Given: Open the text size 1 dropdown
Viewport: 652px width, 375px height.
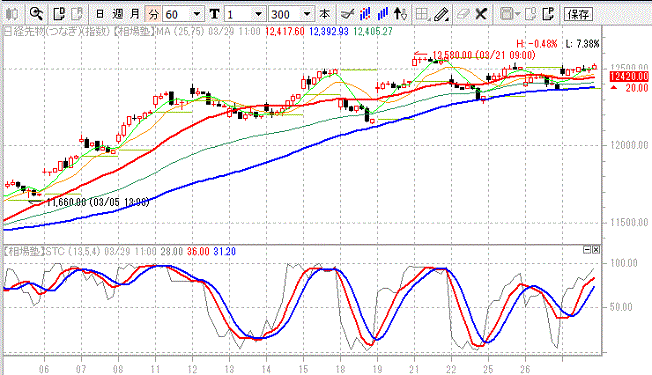Looking at the screenshot, I should click(258, 15).
